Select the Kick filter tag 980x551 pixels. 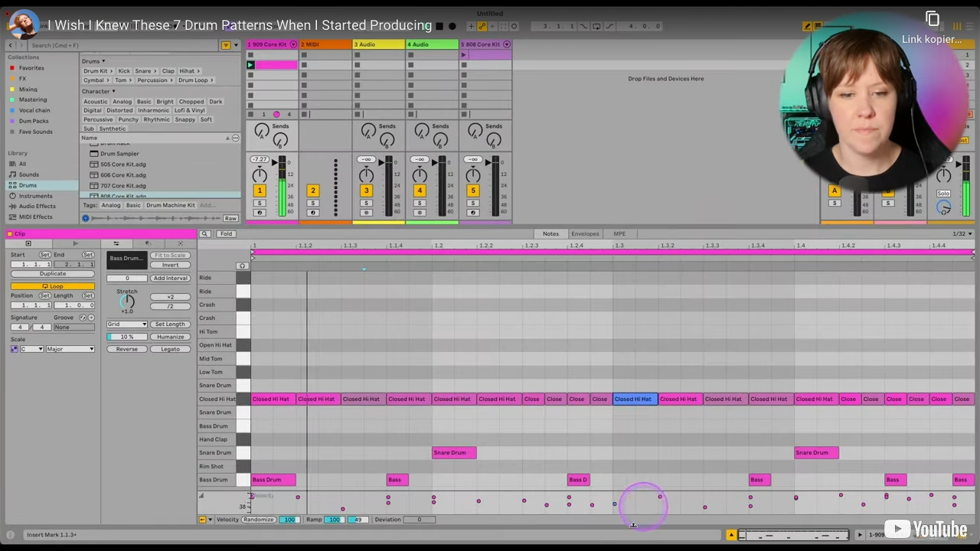coord(123,71)
